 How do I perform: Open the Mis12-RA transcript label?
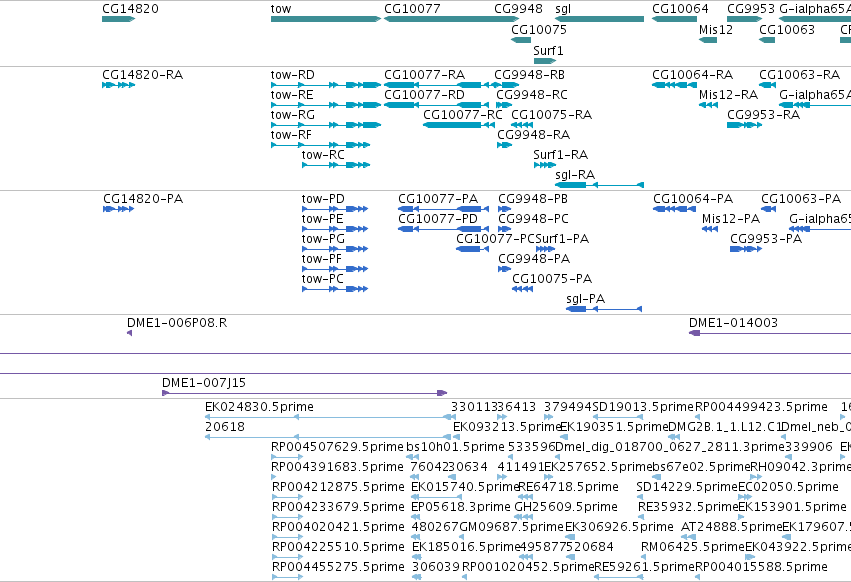click(728, 94)
